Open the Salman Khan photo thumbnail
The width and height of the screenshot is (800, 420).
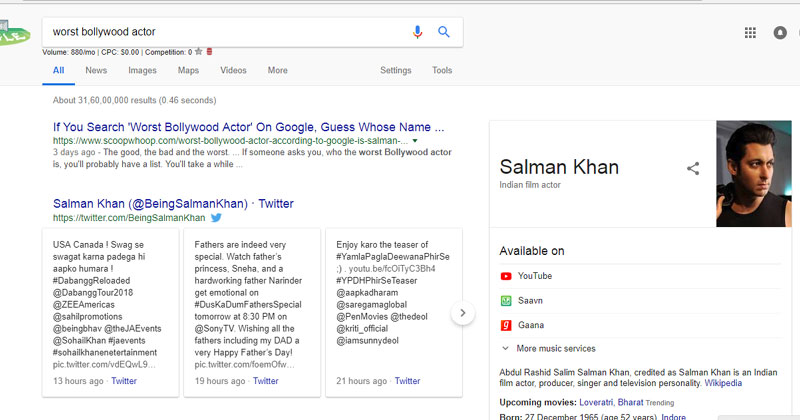754,174
